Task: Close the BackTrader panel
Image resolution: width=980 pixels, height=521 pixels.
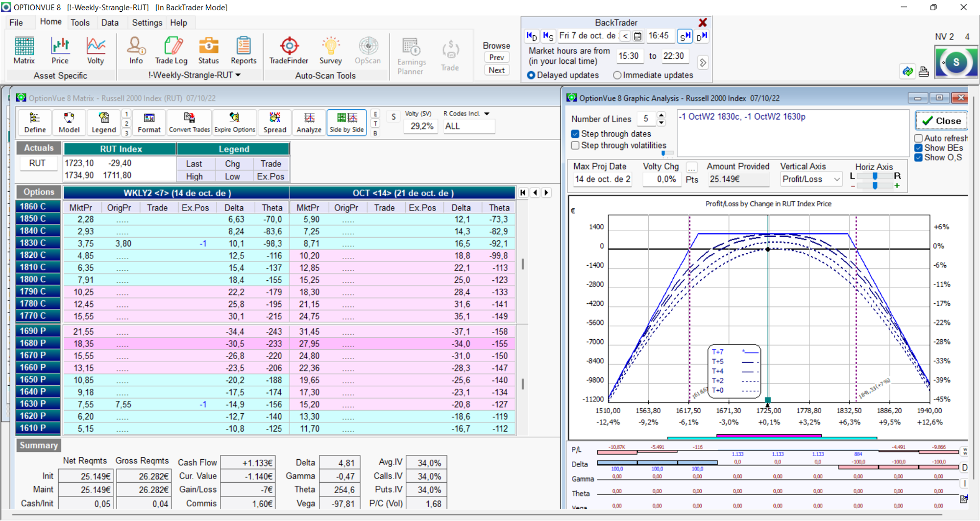Action: [x=703, y=23]
